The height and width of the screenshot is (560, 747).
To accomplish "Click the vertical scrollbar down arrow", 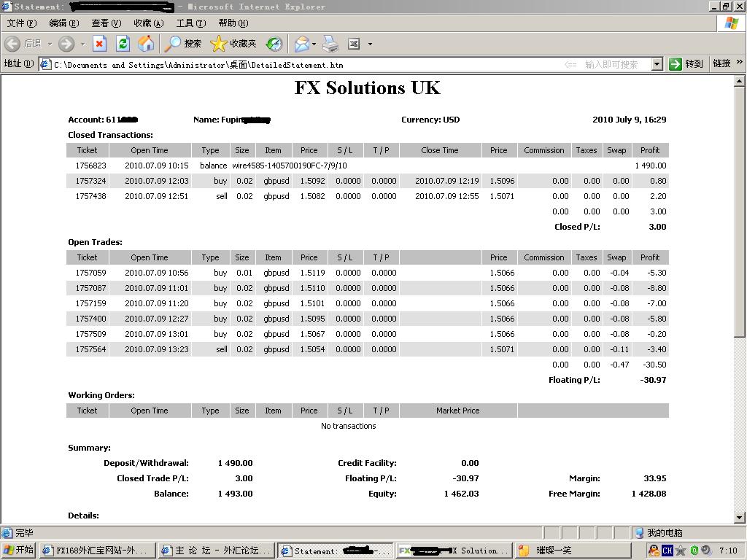I will pyautogui.click(x=740, y=518).
